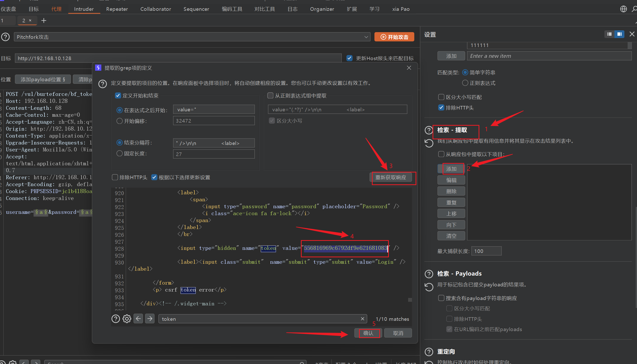Go to next search match arrow

[x=150, y=319]
